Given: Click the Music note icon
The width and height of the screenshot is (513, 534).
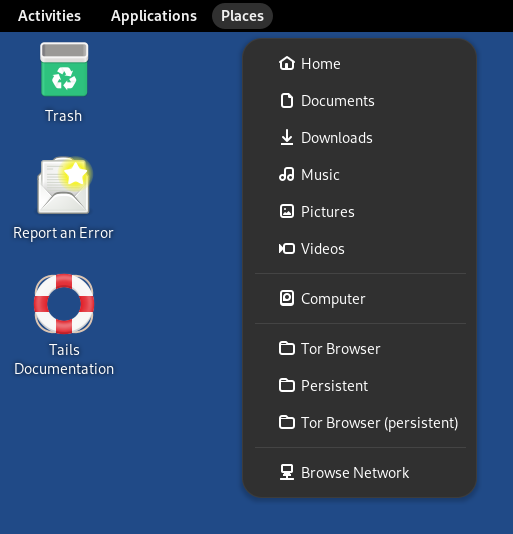Looking at the screenshot, I should (x=286, y=174).
